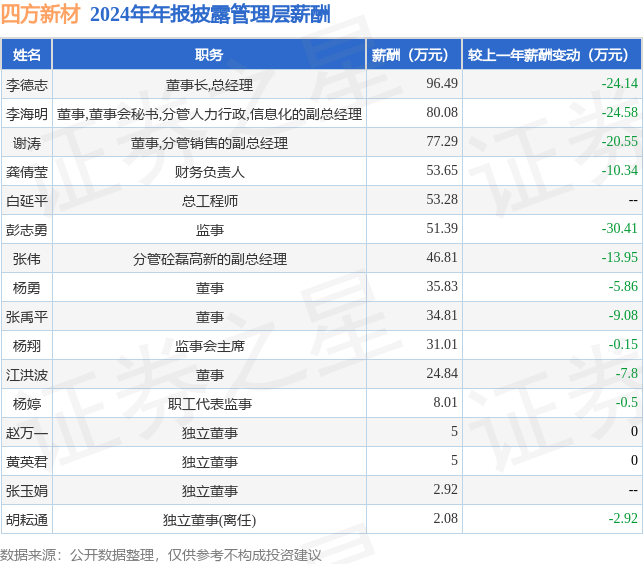Screen dimensions: 643x564
Task: Click the 数据来源 footer note
Action: [161, 555]
